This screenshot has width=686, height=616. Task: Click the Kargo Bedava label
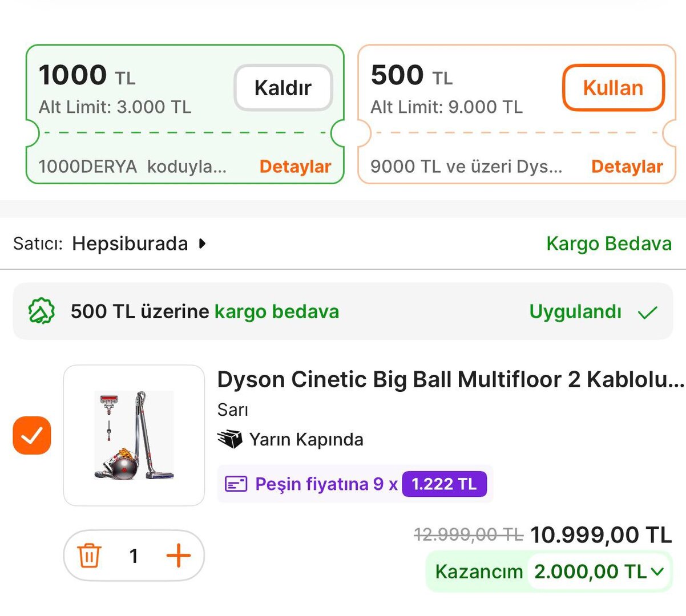[x=608, y=244]
